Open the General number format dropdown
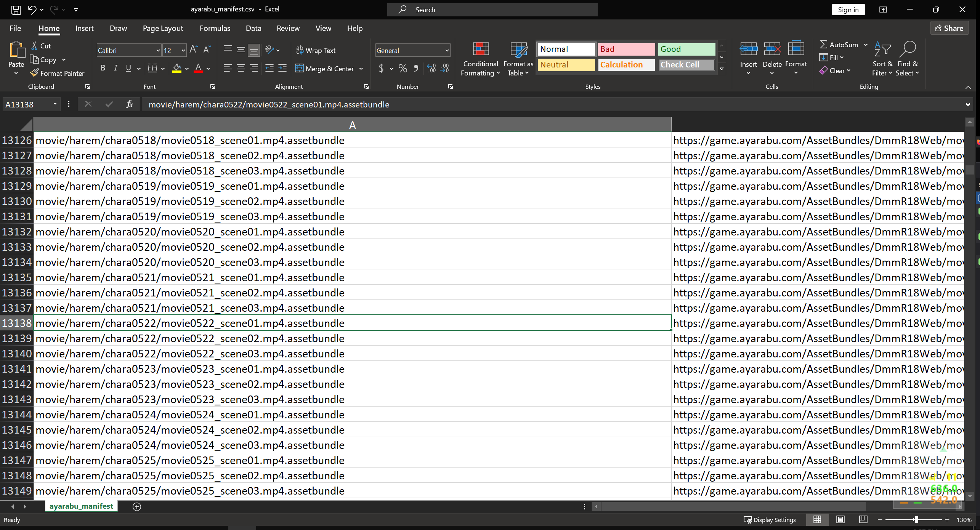 (447, 50)
